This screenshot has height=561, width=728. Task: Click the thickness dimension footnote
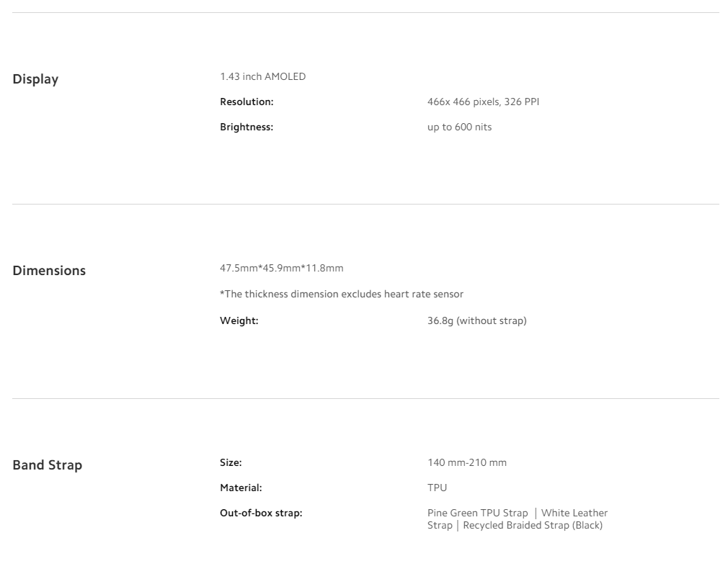pos(341,295)
